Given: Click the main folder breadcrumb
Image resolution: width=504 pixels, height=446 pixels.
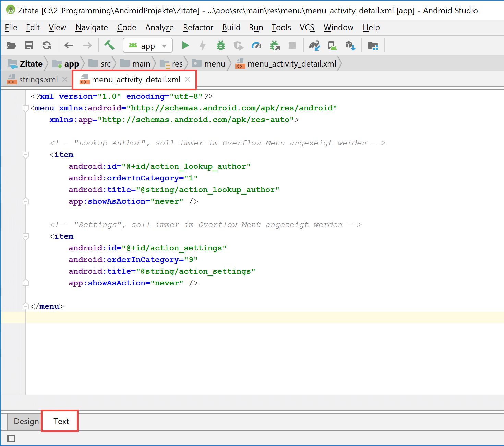Looking at the screenshot, I should 135,64.
